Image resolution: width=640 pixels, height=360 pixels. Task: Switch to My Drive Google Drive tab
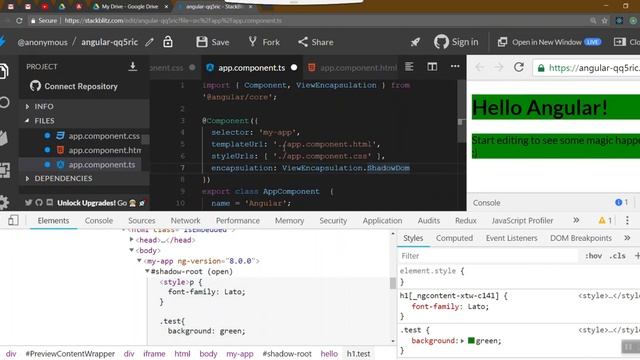pos(130,7)
